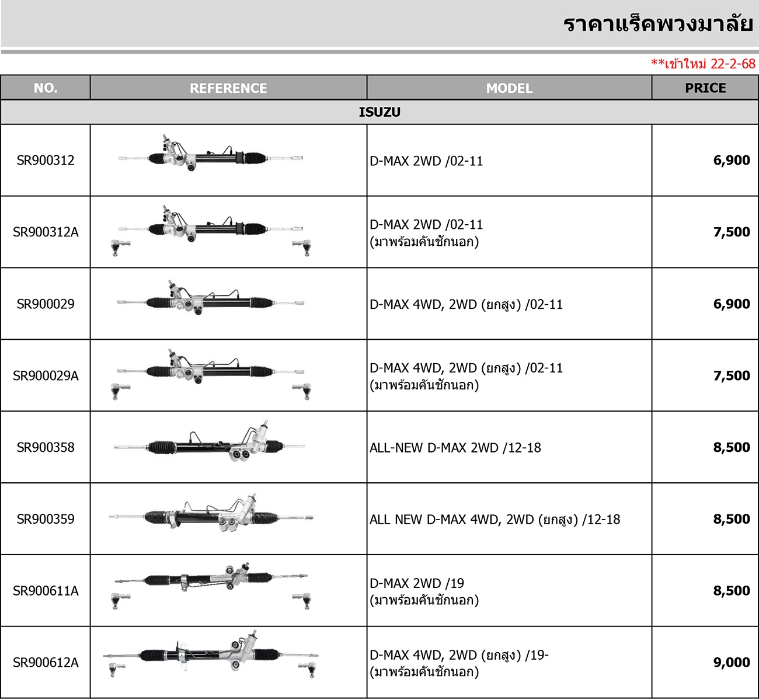Screen dimensions: 759x700
Task: Click price 8,500 in SR900358 row
Action: coord(732,448)
